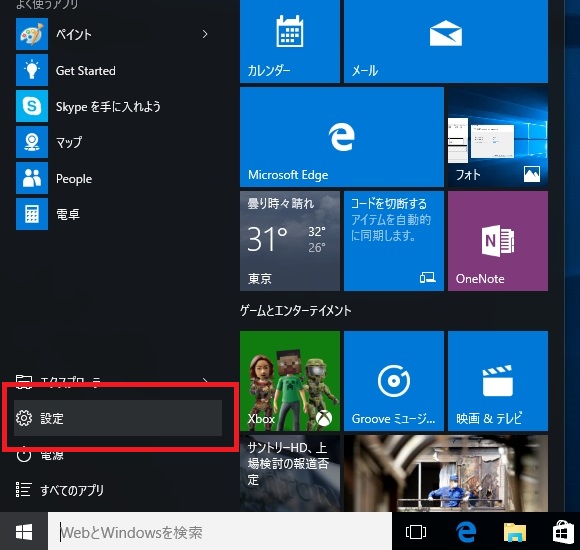Image resolution: width=580 pixels, height=550 pixels.
Task: Open the People app icon
Action: [x=32, y=178]
